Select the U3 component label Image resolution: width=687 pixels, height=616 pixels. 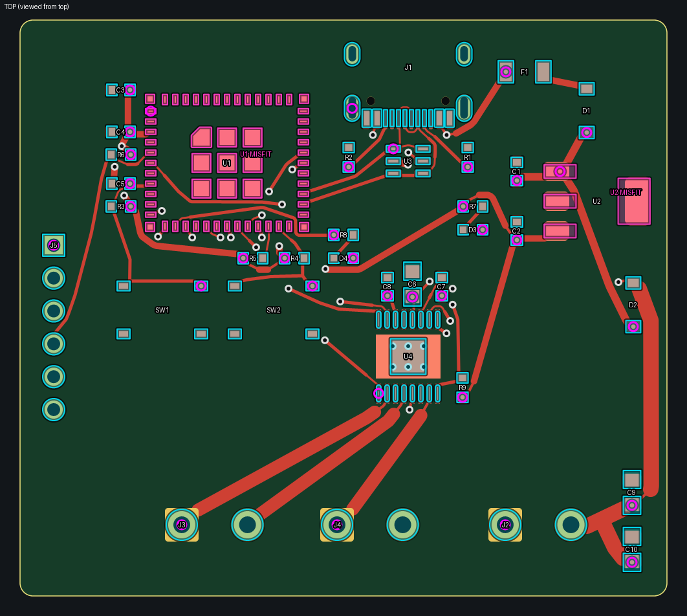(x=408, y=161)
